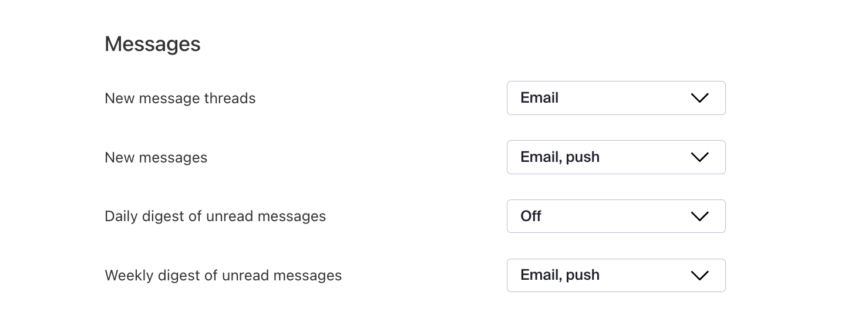
Task: Click the chevron in New message threads dropdown
Action: point(699,98)
